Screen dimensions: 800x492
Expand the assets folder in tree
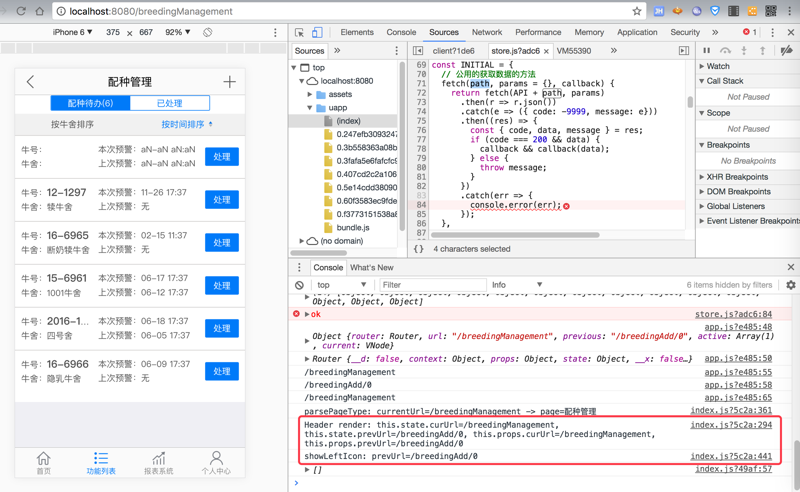pos(311,95)
